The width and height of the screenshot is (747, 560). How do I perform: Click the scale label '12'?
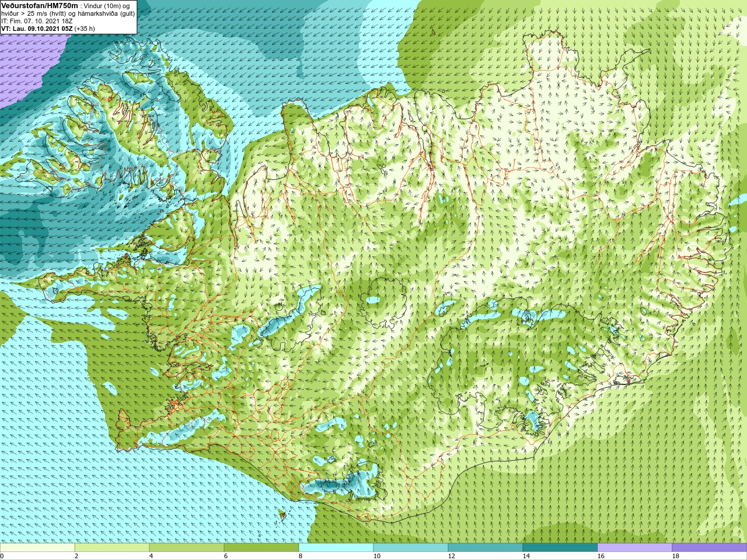click(452, 556)
